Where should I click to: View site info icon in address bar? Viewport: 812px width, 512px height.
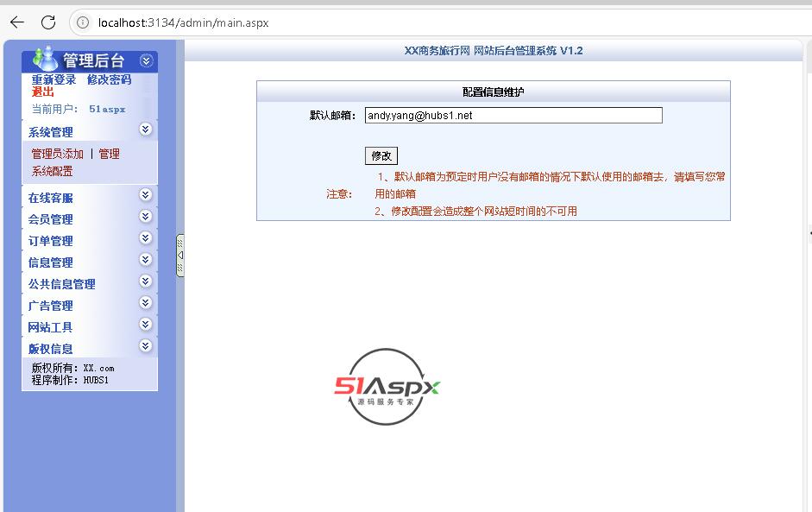pos(83,22)
